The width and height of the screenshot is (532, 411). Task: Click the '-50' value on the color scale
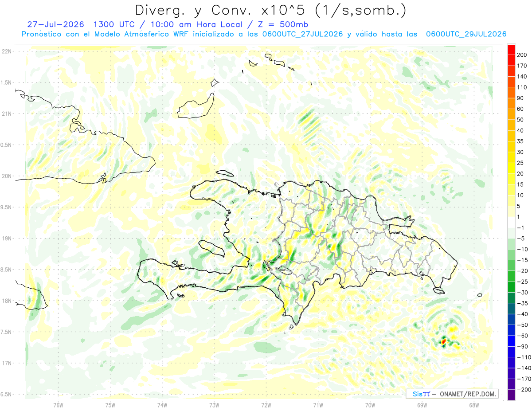[x=522, y=325]
